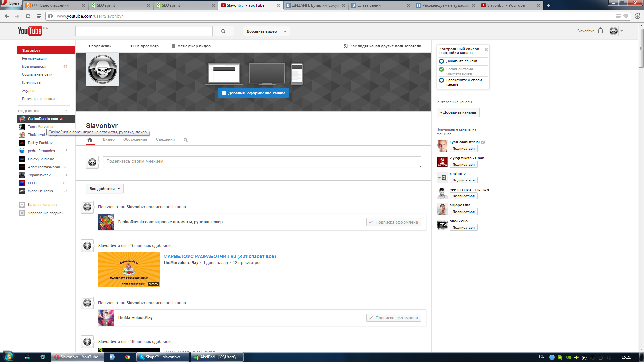Open subscription management
Screen dimensions: 644x362
coord(44,213)
